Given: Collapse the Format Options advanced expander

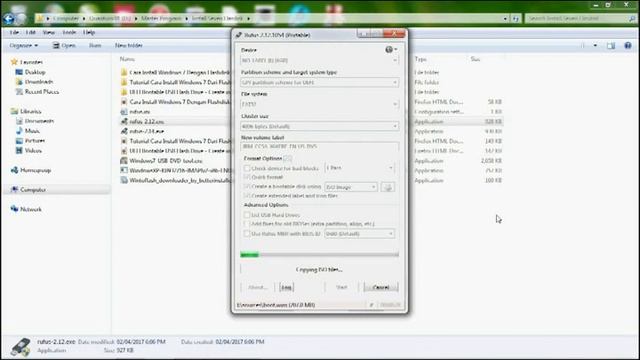Looking at the screenshot, I should pos(288,158).
